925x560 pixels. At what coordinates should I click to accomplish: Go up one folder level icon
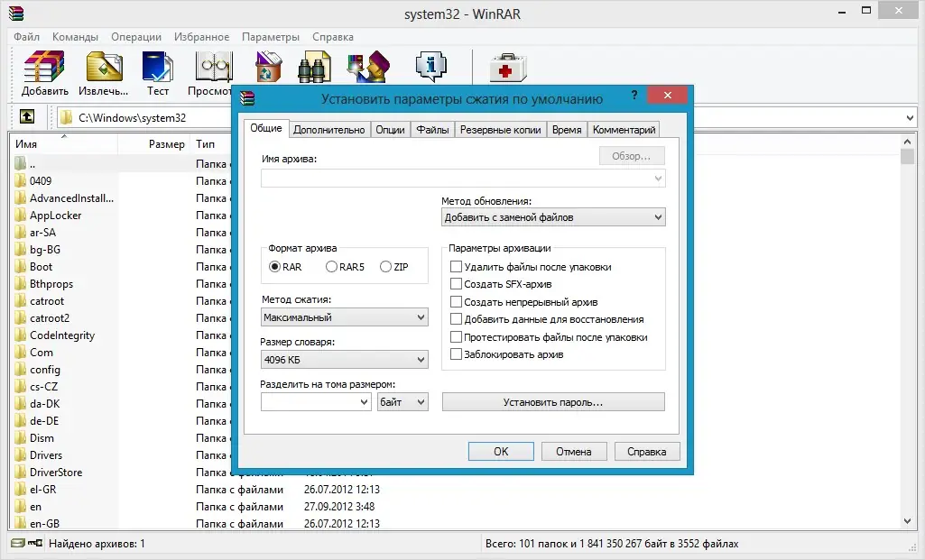coord(27,116)
